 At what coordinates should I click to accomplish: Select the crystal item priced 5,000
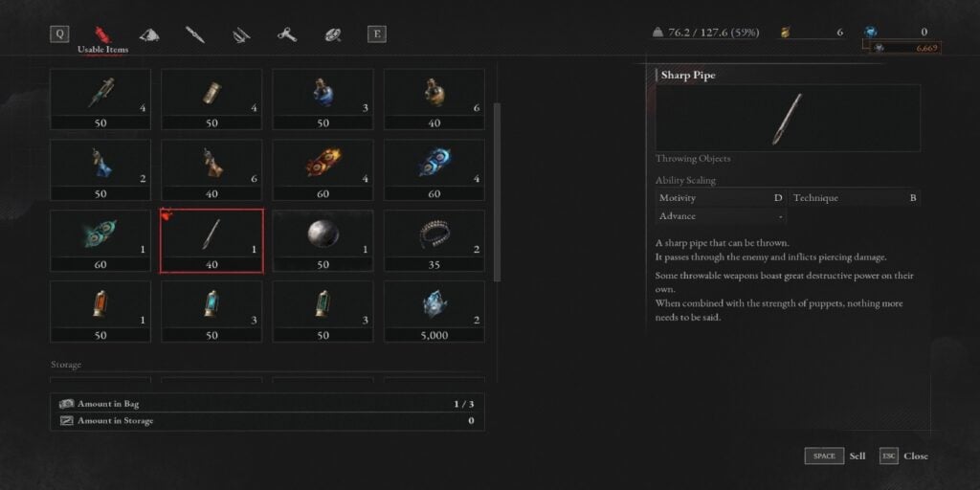coord(434,312)
